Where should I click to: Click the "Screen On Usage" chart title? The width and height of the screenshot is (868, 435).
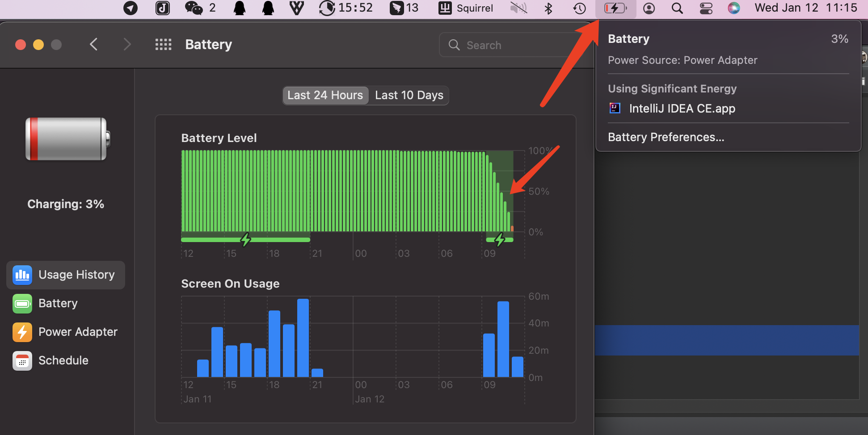230,284
